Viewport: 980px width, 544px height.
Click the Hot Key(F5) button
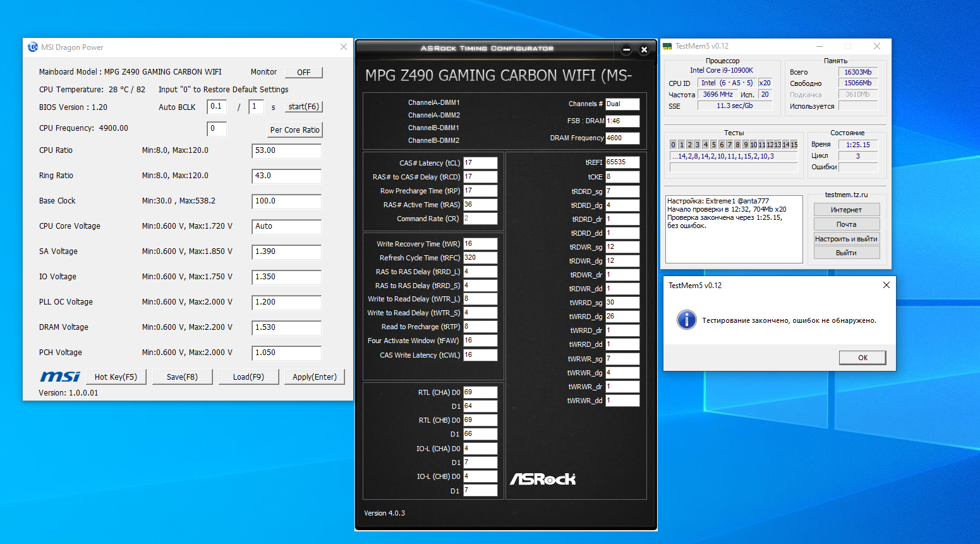pyautogui.click(x=116, y=377)
